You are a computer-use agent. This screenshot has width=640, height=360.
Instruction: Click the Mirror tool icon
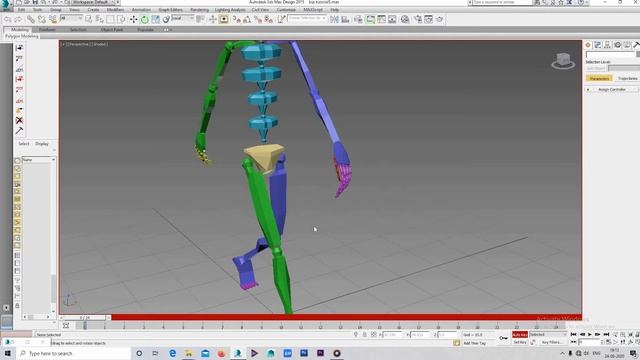click(334, 19)
